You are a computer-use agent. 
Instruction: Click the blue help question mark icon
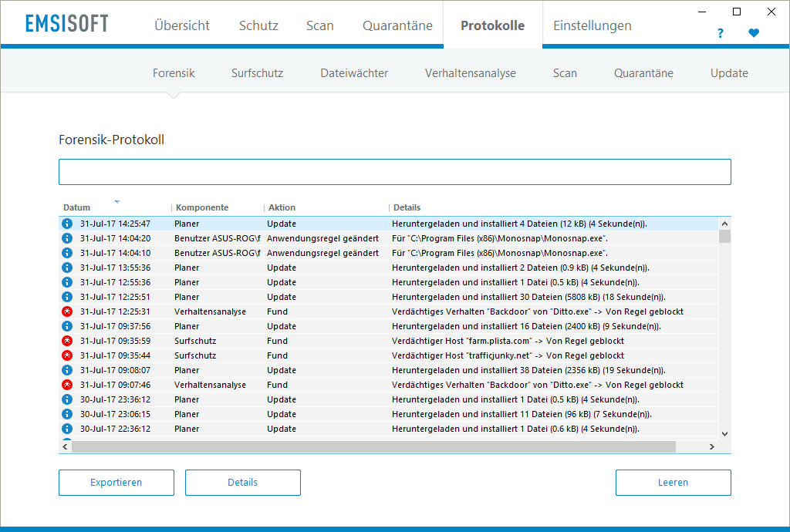[x=720, y=34]
